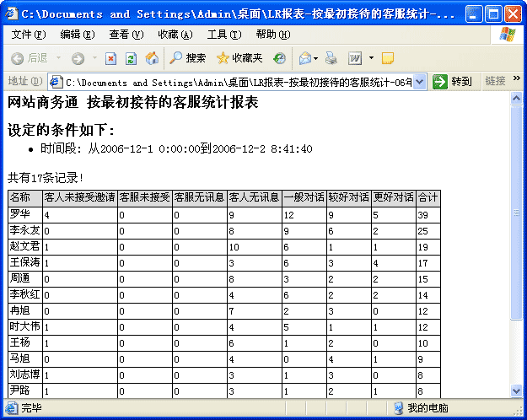527x420 pixels.
Task: Click the 转到 go button
Action: click(453, 81)
